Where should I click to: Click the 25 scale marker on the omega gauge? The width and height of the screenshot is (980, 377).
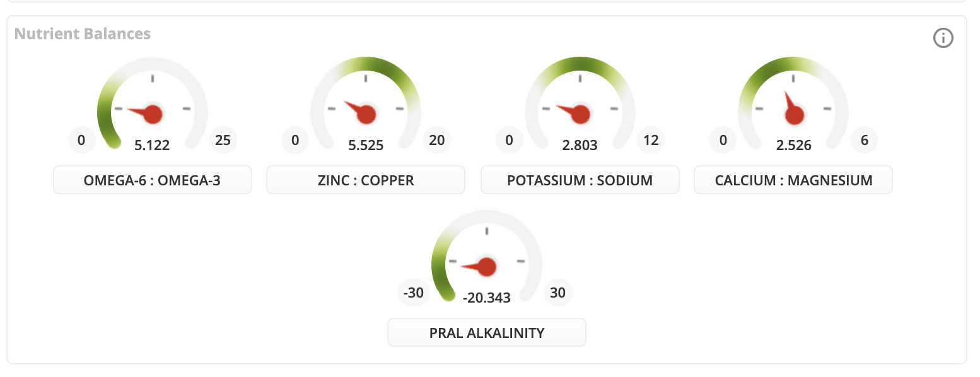click(x=223, y=140)
